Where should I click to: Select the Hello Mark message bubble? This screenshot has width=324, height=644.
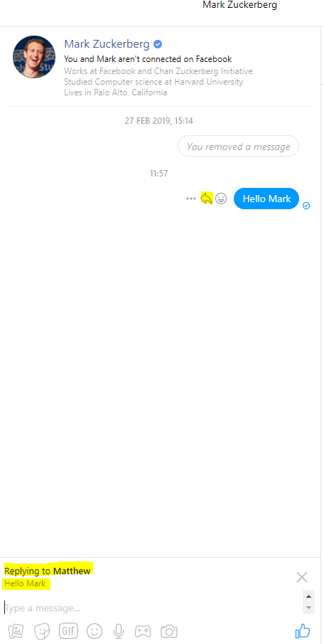(x=266, y=199)
